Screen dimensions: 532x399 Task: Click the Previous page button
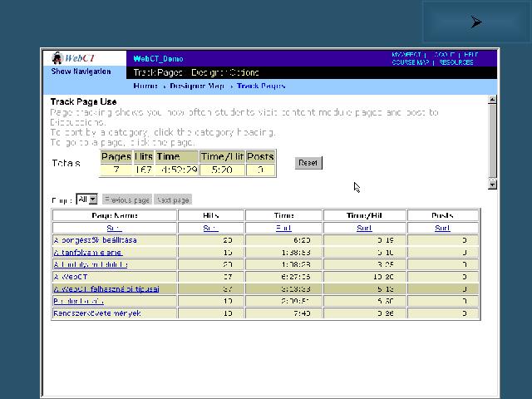tap(127, 199)
